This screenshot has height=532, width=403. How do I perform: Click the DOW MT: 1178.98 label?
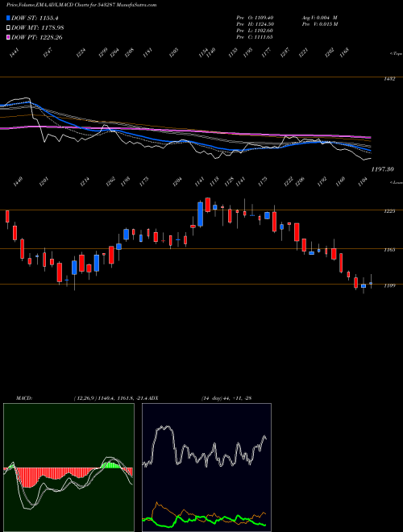tap(38, 28)
